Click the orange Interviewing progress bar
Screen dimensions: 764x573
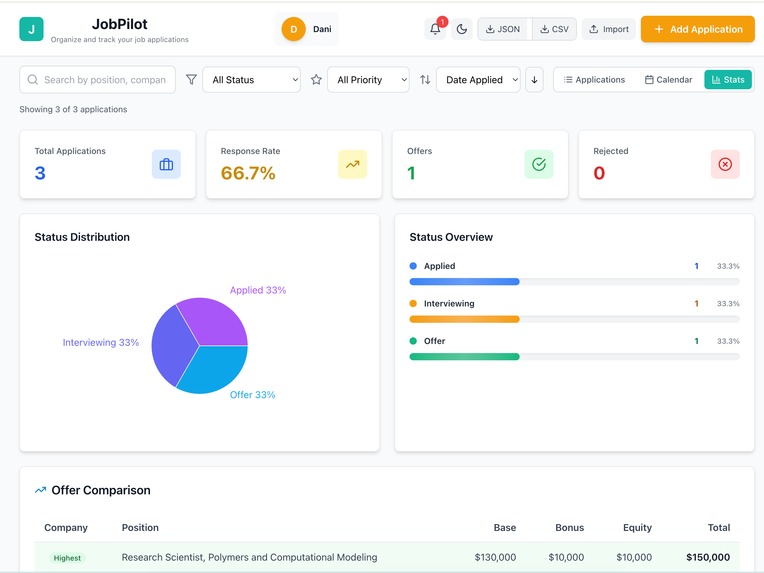pyautogui.click(x=464, y=319)
